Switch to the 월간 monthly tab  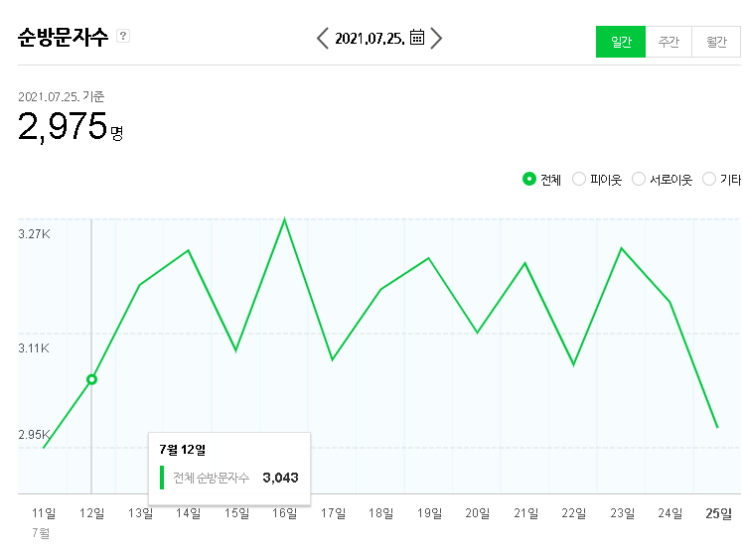[716, 42]
